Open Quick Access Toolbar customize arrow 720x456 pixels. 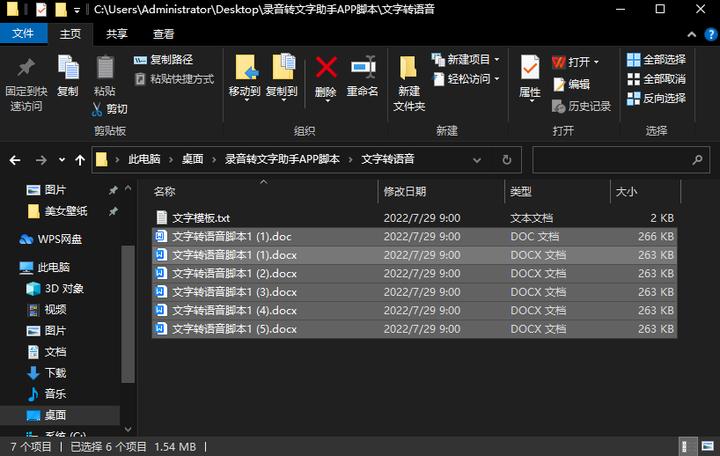click(77, 10)
